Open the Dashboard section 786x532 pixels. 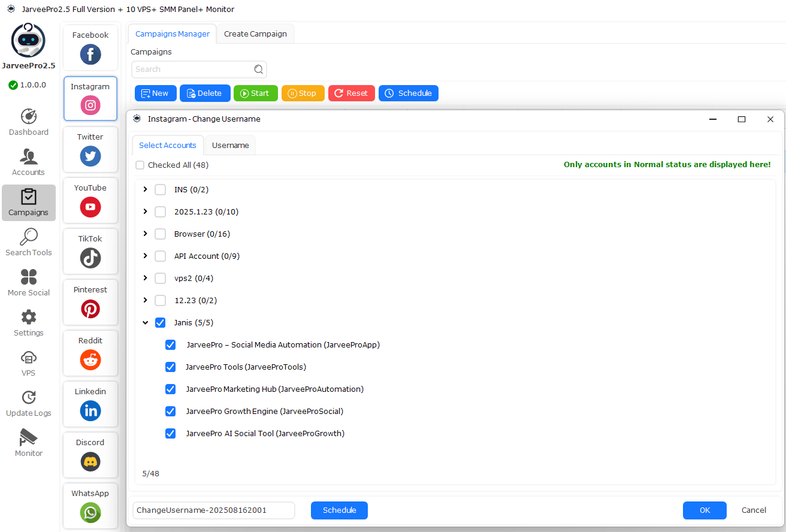pos(29,123)
